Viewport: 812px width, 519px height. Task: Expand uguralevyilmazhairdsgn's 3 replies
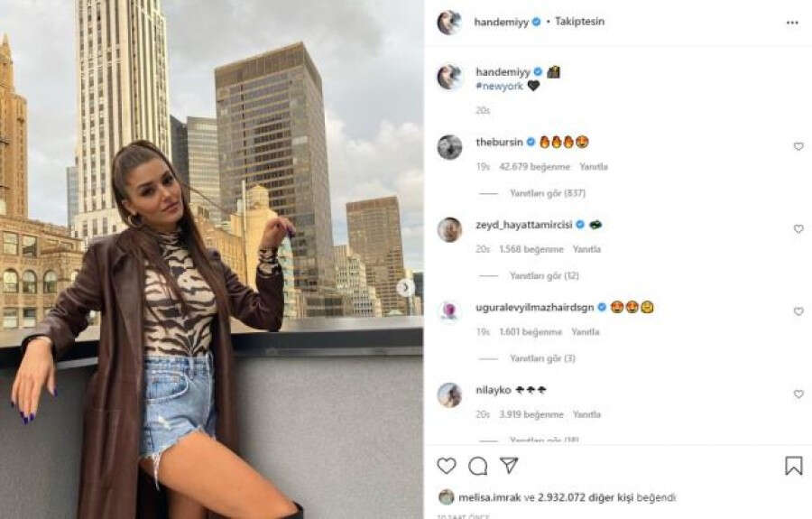tap(542, 358)
